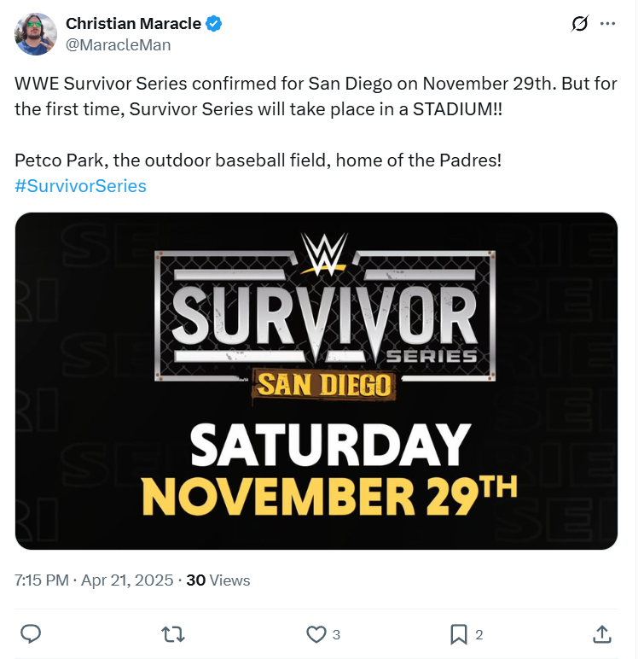644x659 pixels.
Task: Open the Grok explain-post icon
Action: coord(580,24)
